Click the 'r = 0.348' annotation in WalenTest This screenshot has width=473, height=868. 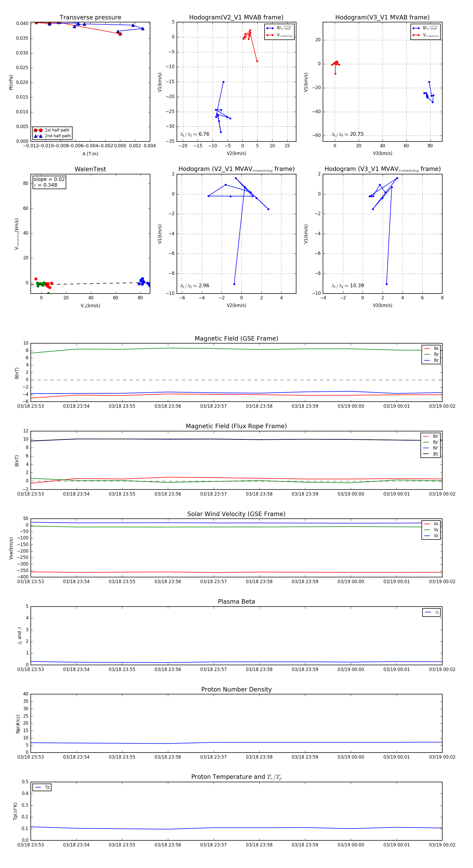pos(45,185)
